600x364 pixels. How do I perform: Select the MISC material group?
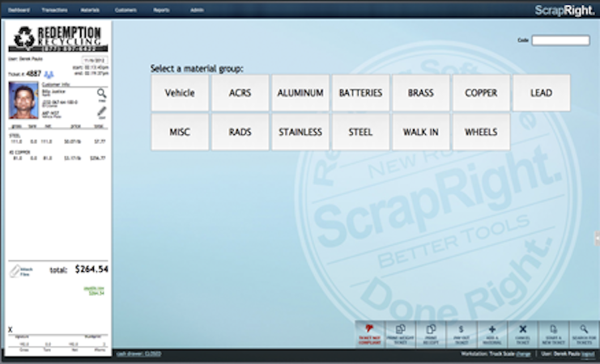pyautogui.click(x=180, y=132)
